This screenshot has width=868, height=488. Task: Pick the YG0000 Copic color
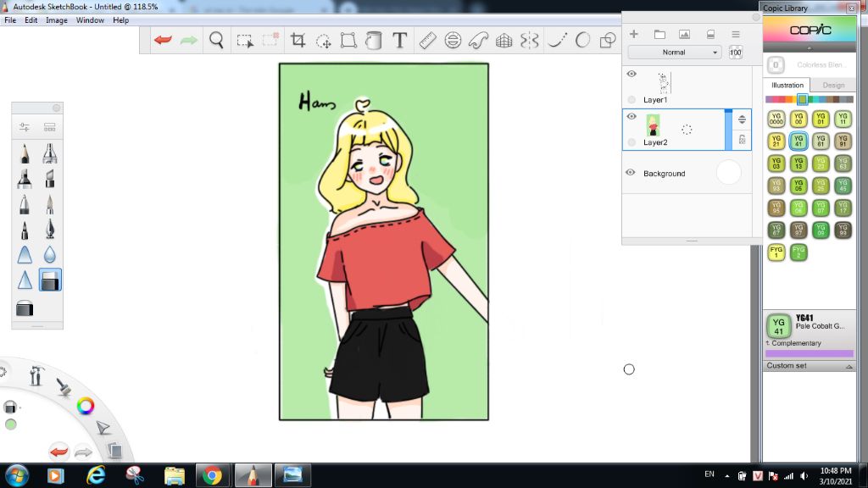776,119
